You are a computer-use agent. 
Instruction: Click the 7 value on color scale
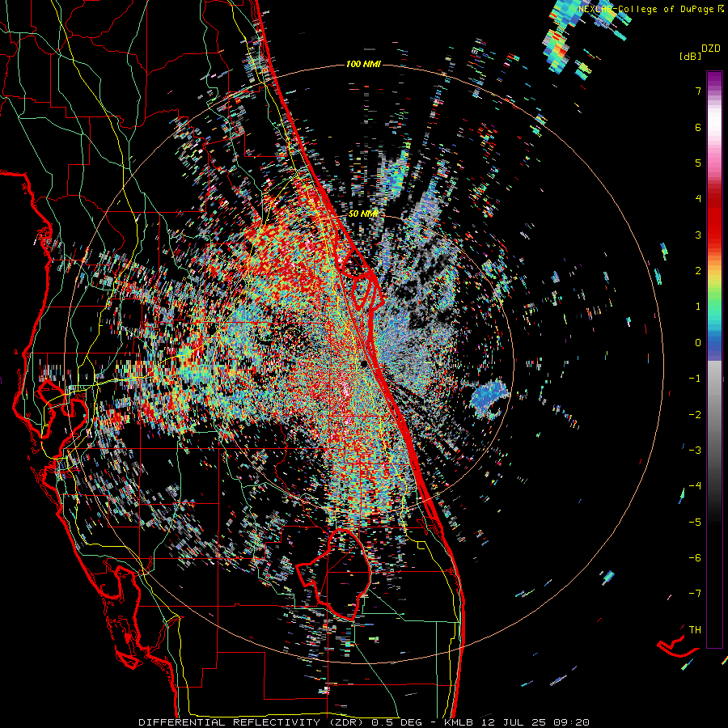698,91
